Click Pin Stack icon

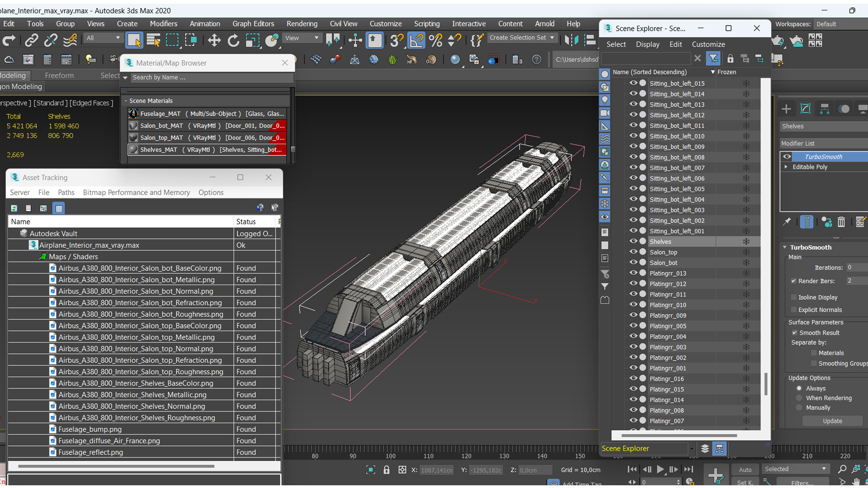tap(787, 222)
